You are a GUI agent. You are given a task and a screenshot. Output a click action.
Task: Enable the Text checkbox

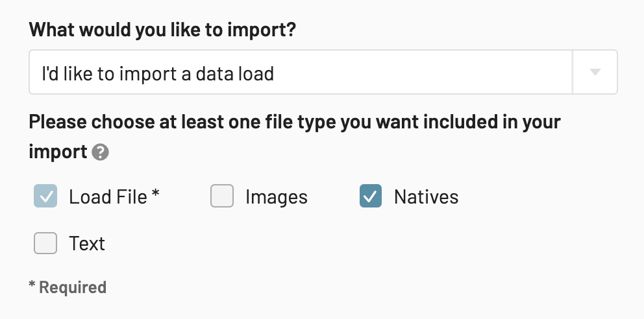(x=45, y=243)
